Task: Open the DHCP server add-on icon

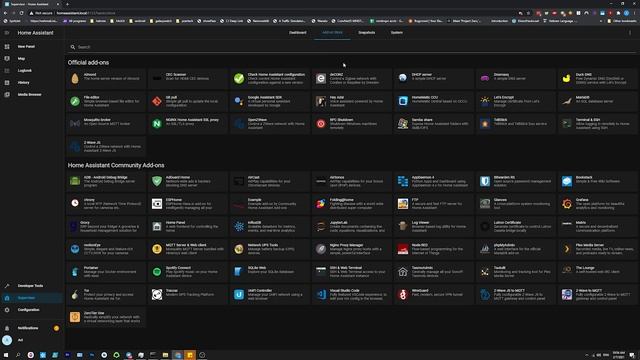Action: coord(403,78)
